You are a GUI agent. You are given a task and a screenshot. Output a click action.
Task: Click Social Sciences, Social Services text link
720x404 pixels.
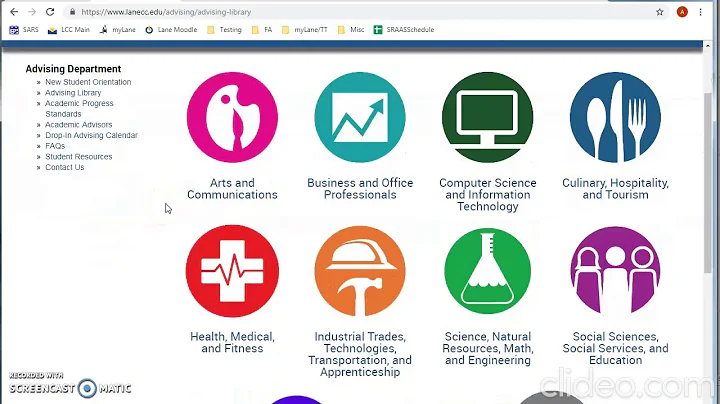coord(615,348)
